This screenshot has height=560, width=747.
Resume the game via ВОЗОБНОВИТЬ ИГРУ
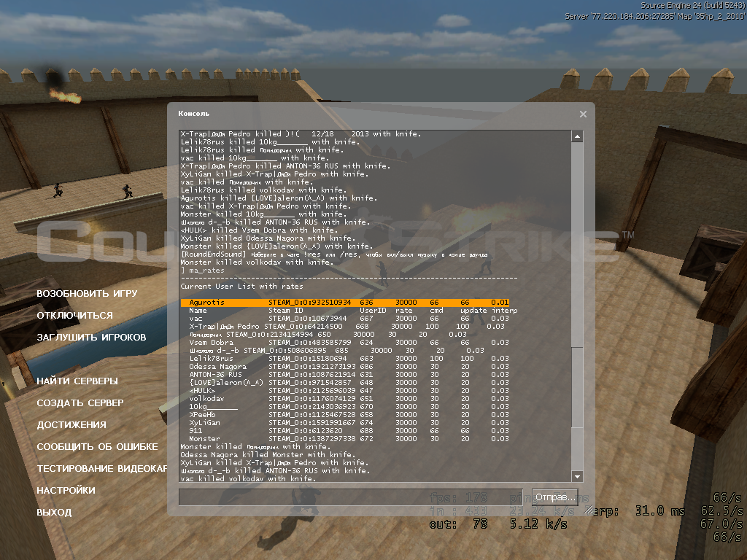coord(88,293)
